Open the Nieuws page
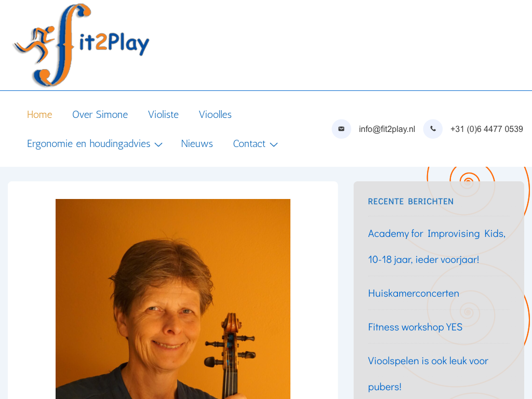The width and height of the screenshot is (532, 399). tap(197, 144)
